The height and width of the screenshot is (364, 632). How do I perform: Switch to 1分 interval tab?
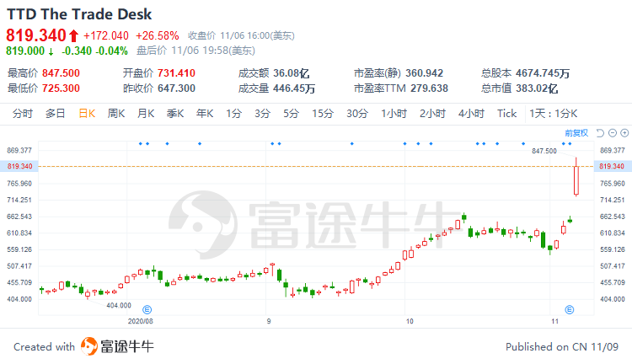point(233,114)
